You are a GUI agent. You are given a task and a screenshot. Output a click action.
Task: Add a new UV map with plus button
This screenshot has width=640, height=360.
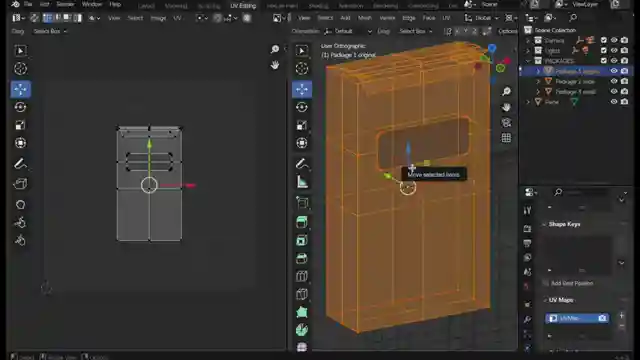622,316
